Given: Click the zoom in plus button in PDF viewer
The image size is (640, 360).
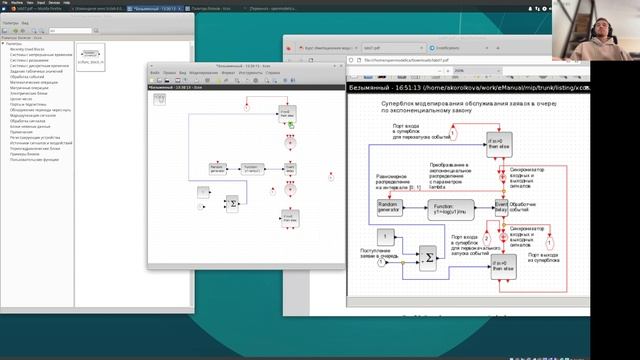Looking at the screenshot, I should click(x=448, y=71).
